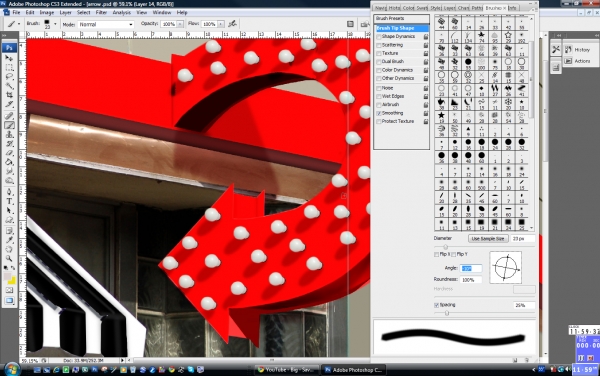Open the Image menu
The height and width of the screenshot is (376, 600).
(x=47, y=13)
